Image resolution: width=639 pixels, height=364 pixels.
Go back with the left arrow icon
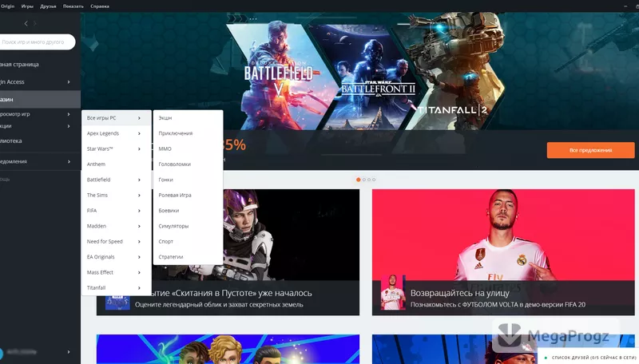[26, 24]
